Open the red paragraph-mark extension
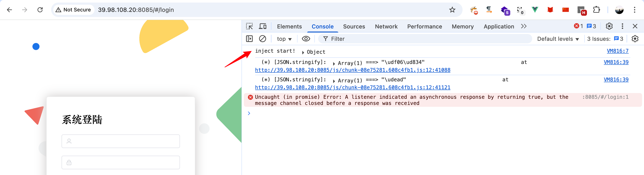Image resolution: width=644 pixels, height=175 pixels. [x=489, y=10]
